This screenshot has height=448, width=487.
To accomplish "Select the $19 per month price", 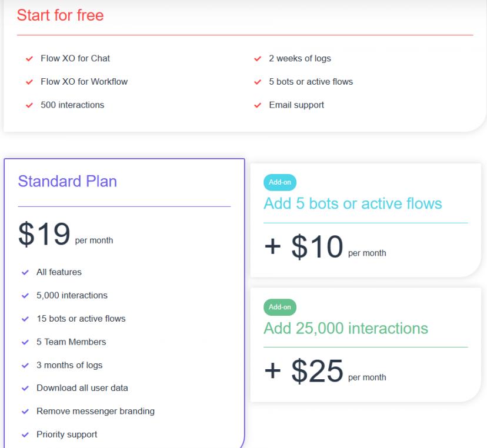I will pos(65,234).
